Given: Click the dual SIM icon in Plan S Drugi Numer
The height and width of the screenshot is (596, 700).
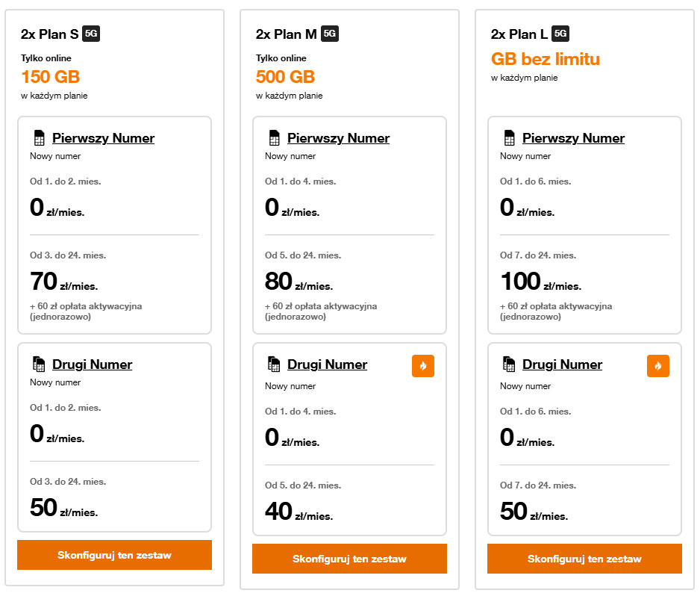Looking at the screenshot, I should (39, 364).
